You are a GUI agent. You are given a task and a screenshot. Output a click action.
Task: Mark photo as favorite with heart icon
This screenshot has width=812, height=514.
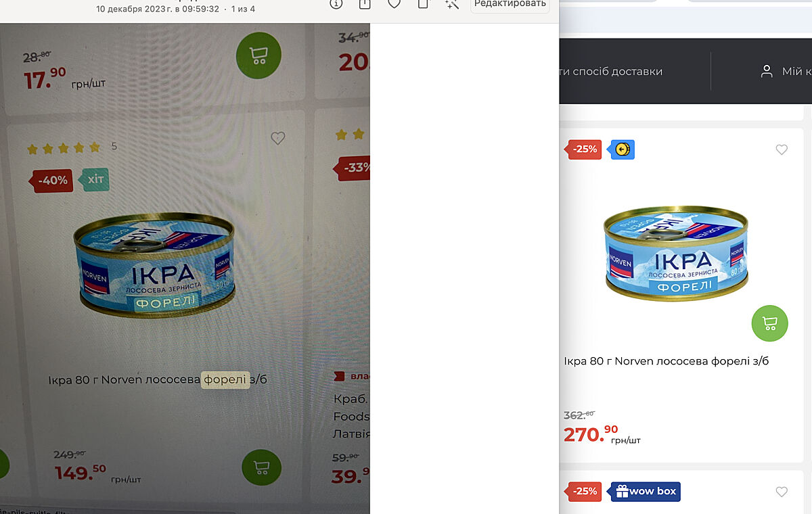coord(394,3)
